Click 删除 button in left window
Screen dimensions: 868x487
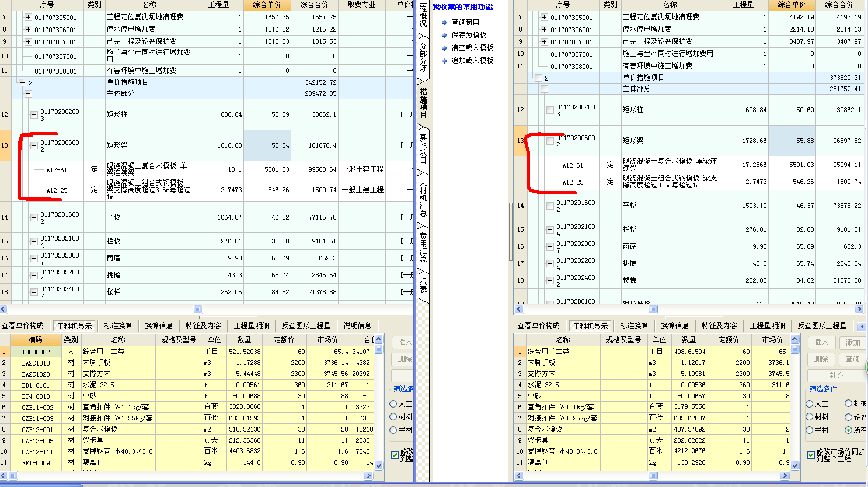(x=404, y=359)
